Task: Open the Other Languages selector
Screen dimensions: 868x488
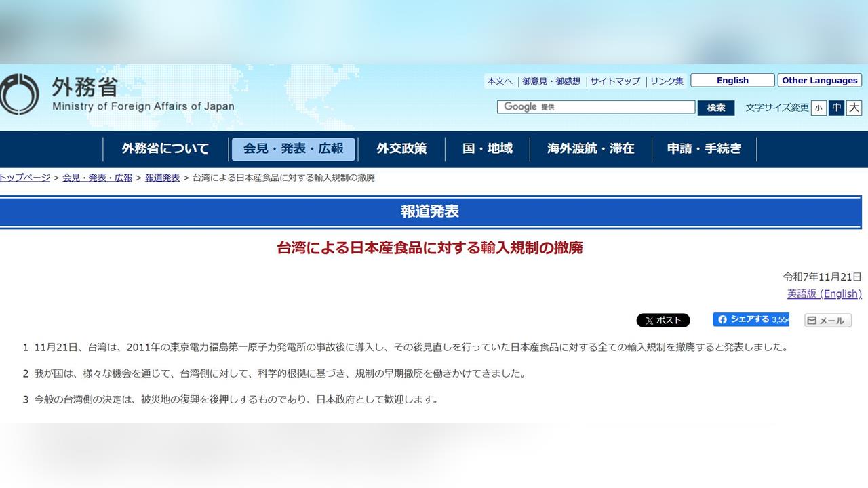Action: 819,80
